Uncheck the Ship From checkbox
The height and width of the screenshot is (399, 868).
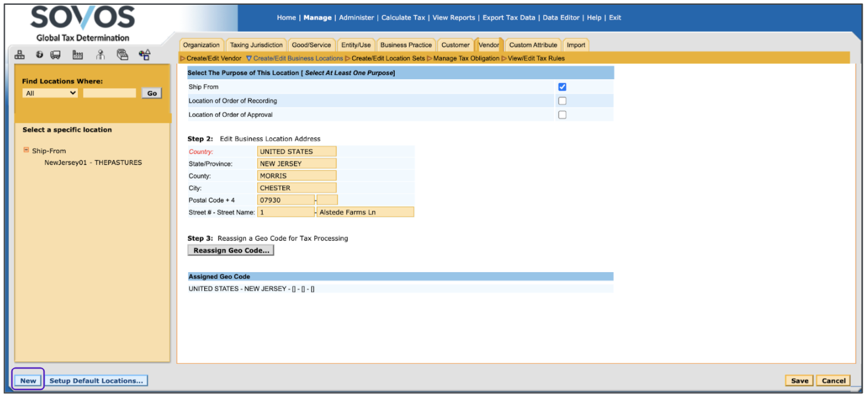coord(562,87)
